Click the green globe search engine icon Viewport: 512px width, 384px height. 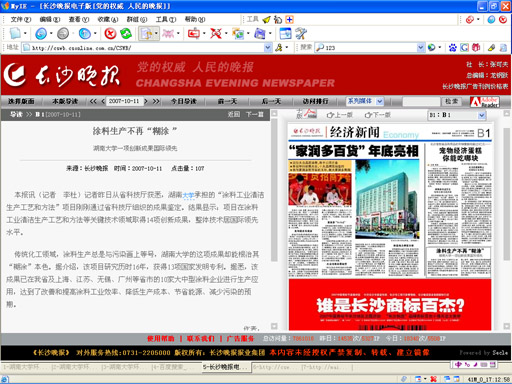pyautogui.click(x=431, y=48)
